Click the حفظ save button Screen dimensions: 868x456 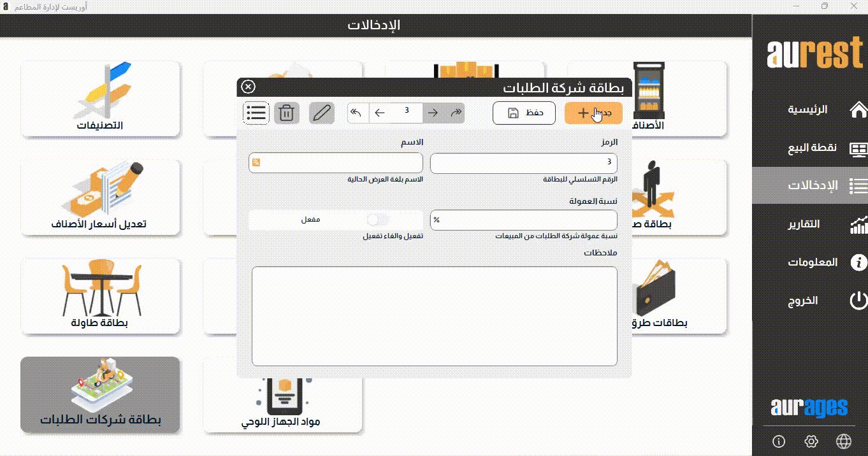(524, 113)
